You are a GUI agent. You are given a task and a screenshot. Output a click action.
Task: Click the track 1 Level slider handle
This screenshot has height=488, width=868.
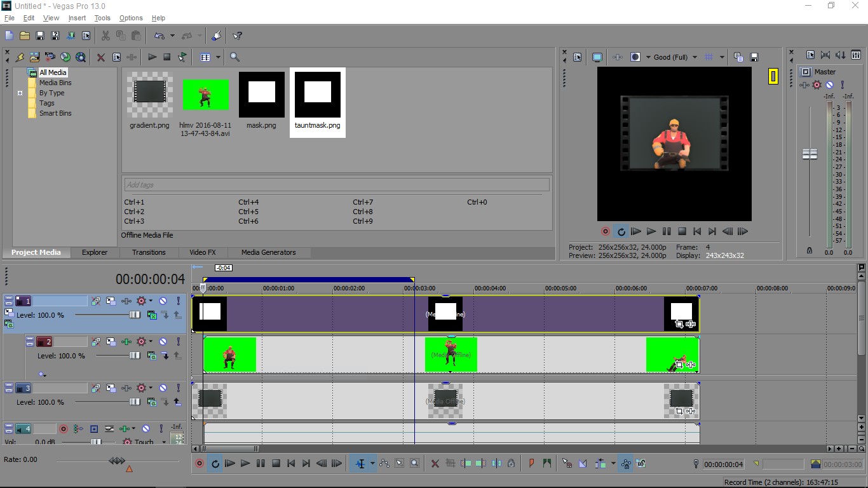[x=135, y=315]
